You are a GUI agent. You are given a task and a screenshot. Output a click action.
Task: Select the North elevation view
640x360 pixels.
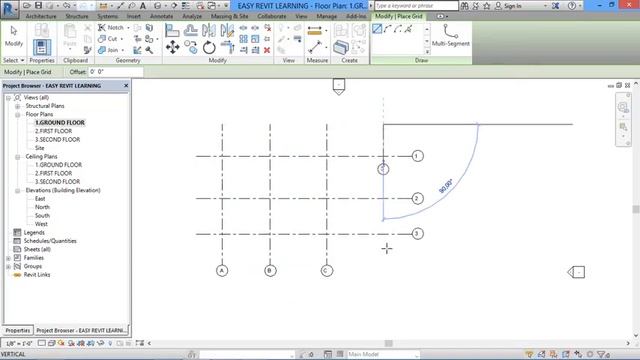point(42,207)
